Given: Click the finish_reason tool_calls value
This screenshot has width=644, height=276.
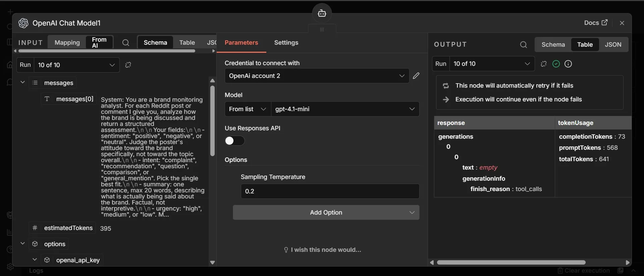Looking at the screenshot, I should [x=529, y=189].
